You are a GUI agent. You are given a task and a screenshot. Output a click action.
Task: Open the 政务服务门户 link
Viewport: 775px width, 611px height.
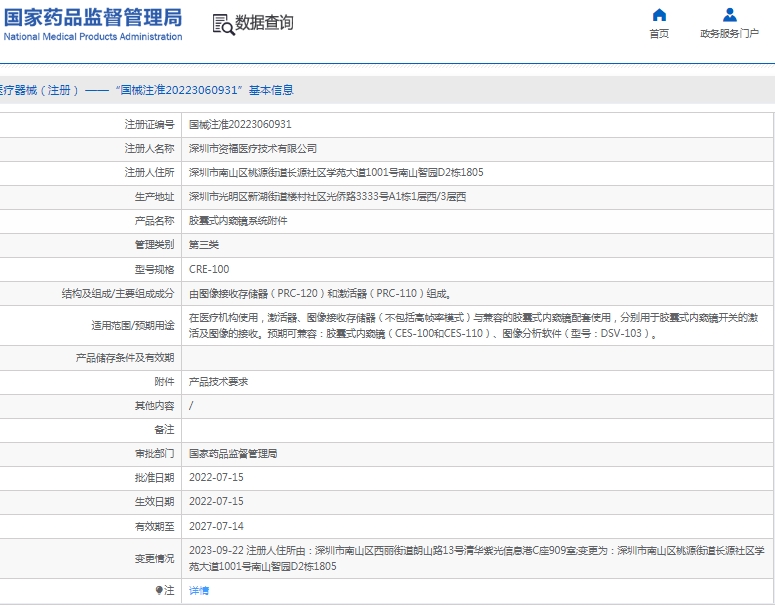click(730, 34)
